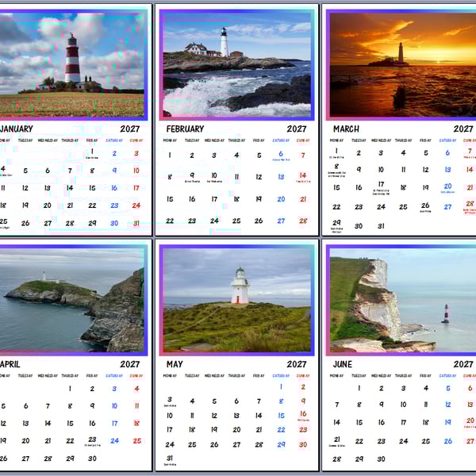The height and width of the screenshot is (476, 476).
Task: Select January 31 in the Sunday column
Action: pyautogui.click(x=136, y=224)
